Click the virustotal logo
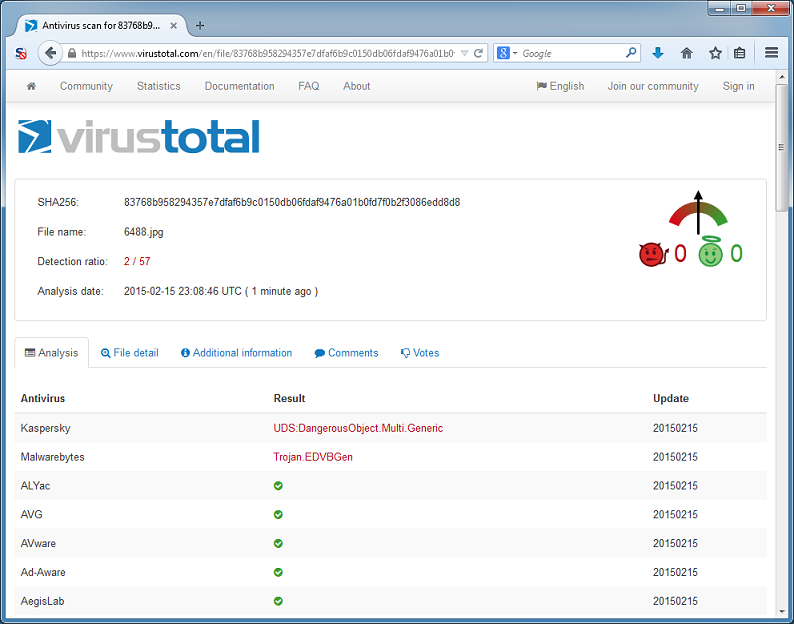This screenshot has height=624, width=794. pos(139,137)
